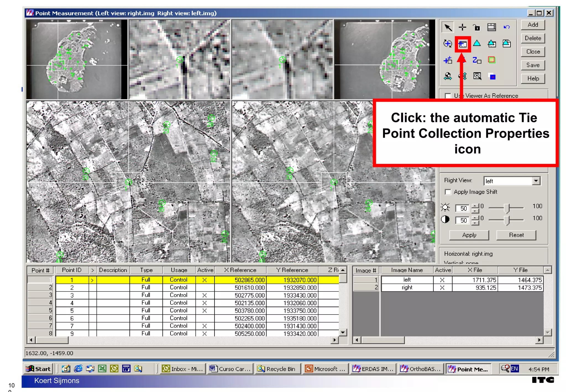Decrease contrast with the down stepper

475,223
